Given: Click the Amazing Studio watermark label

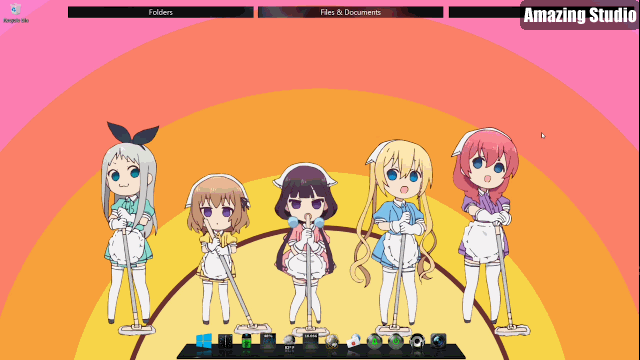Looking at the screenshot, I should coord(580,15).
